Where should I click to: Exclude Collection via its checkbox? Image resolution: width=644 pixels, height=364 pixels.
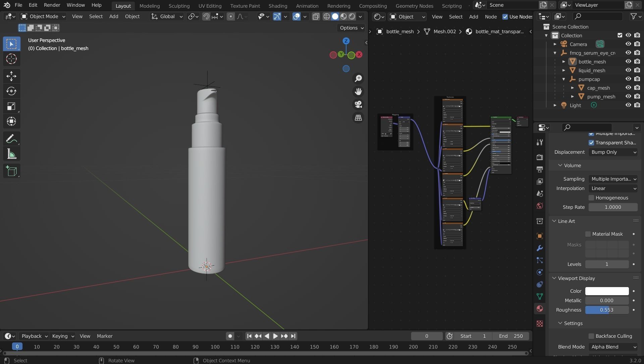620,35
